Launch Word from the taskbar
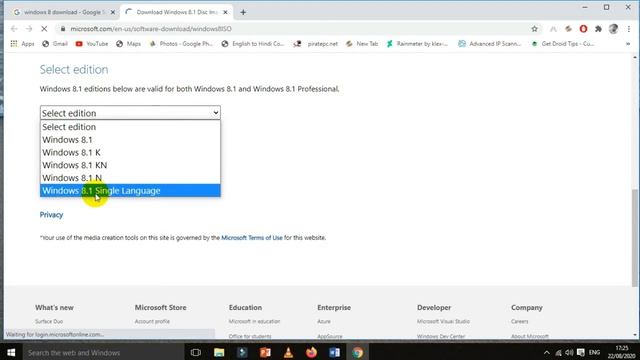Viewport: 640px width, 360px height. click(335, 352)
